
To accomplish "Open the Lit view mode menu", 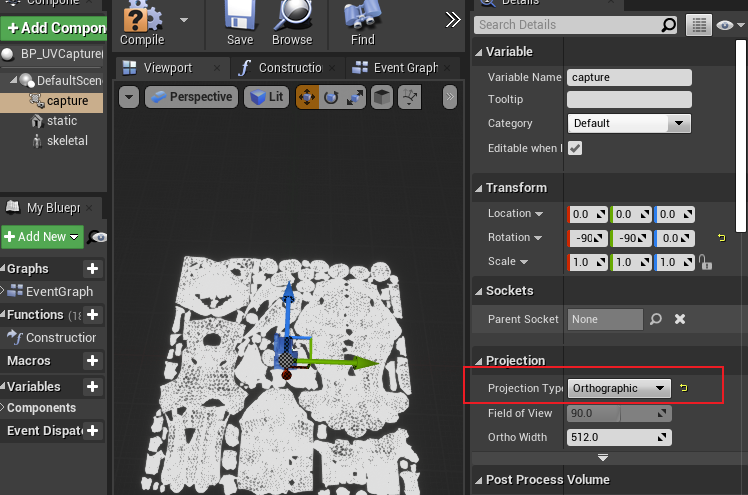I will coord(267,97).
